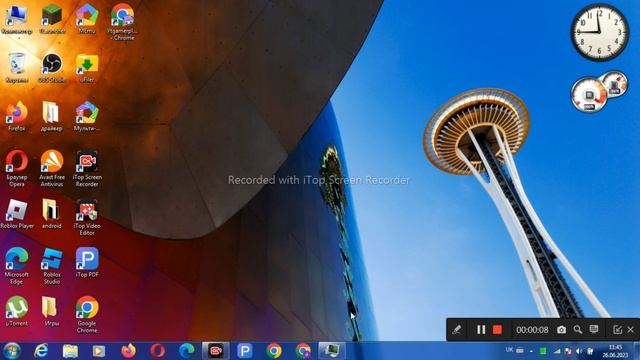Switch to Firefox in the taskbar
The width and height of the screenshot is (640, 360).
128,351
